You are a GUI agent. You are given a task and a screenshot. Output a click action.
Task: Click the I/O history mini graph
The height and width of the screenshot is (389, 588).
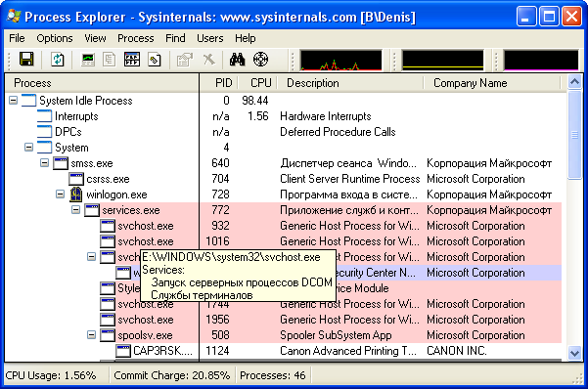[x=541, y=60]
